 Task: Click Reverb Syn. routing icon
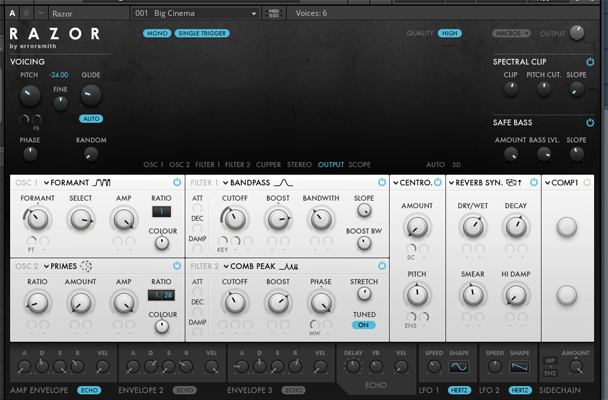(514, 182)
